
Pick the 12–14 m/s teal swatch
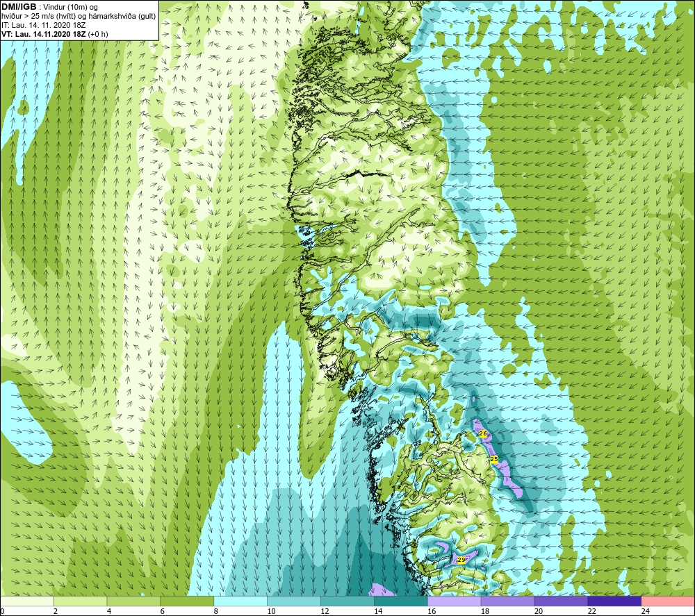(347, 601)
